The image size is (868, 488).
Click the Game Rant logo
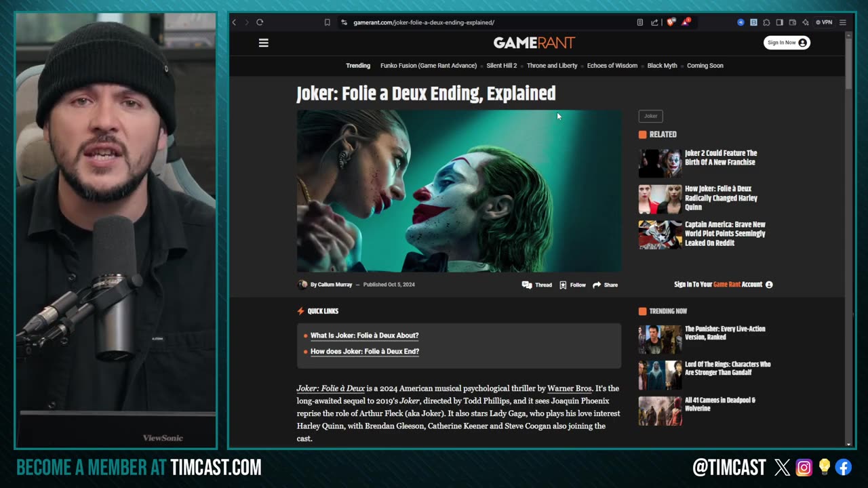[x=534, y=43]
